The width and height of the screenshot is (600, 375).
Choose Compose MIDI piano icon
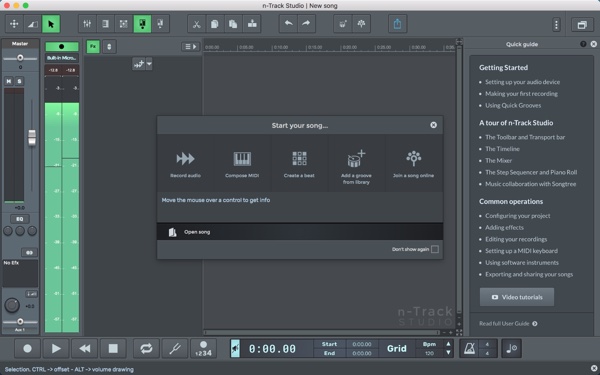coord(242,163)
